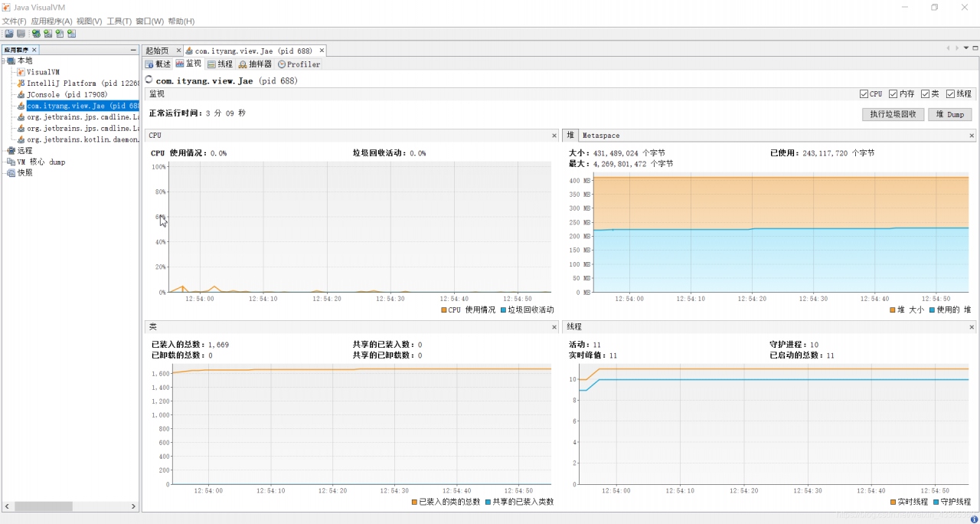Switch to the 起始页 document tab
The image size is (980, 524).
coord(163,51)
